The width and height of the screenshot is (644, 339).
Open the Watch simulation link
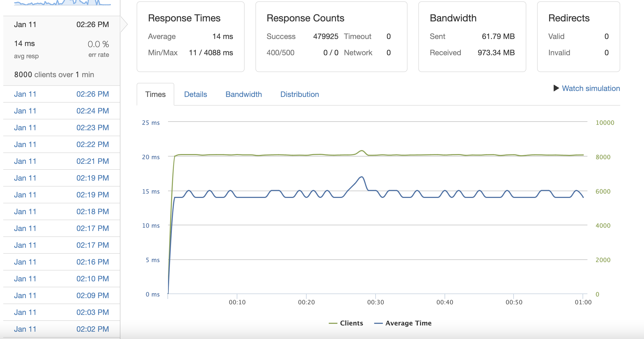pos(591,88)
